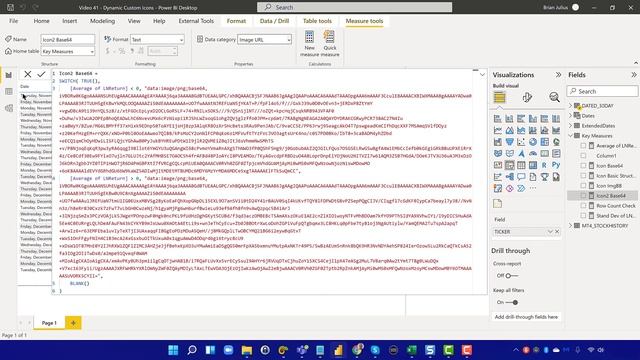Remove the TICKER field with X

pos(557,231)
